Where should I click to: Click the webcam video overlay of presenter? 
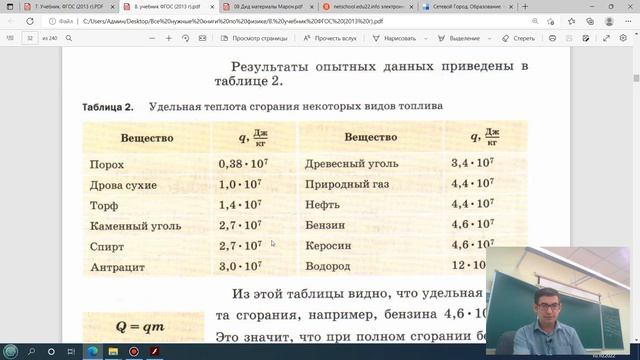click(x=558, y=301)
